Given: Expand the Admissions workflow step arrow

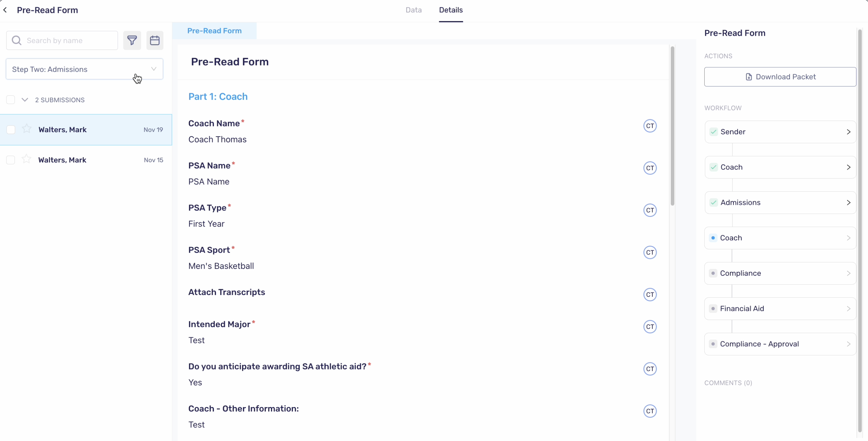Looking at the screenshot, I should 848,202.
